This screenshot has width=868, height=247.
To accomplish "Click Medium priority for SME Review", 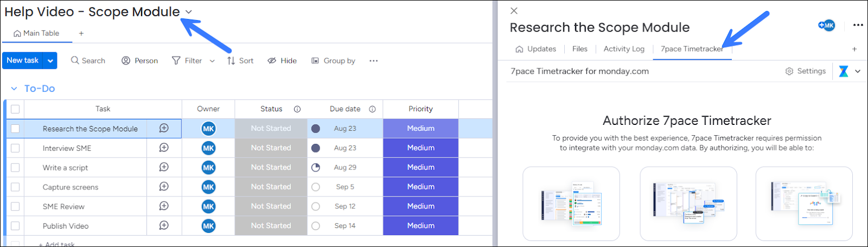I will [x=421, y=207].
